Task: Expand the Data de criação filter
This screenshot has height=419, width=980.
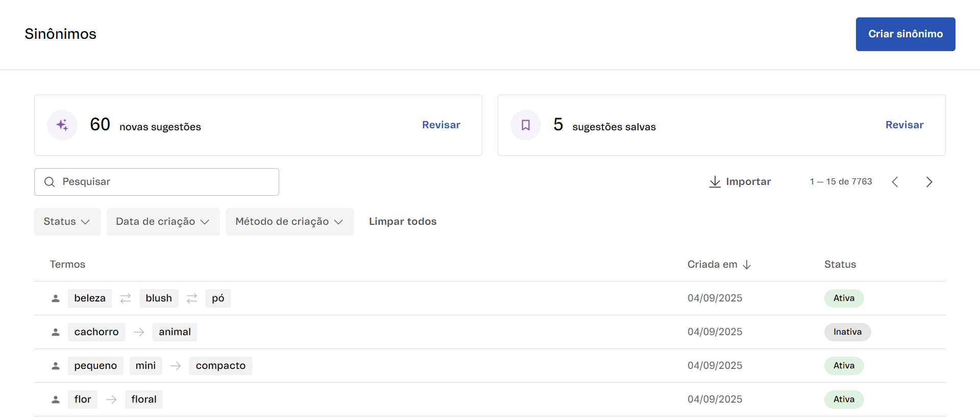Action: click(163, 222)
